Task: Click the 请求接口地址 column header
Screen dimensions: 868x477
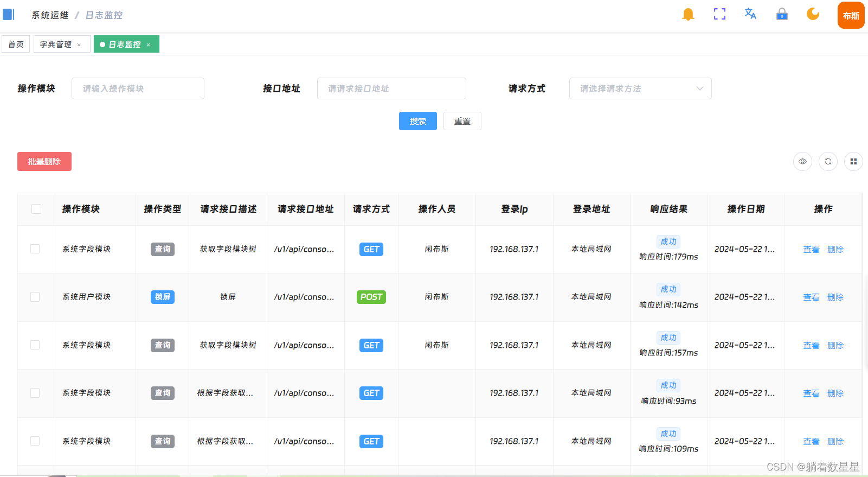Action: tap(306, 209)
